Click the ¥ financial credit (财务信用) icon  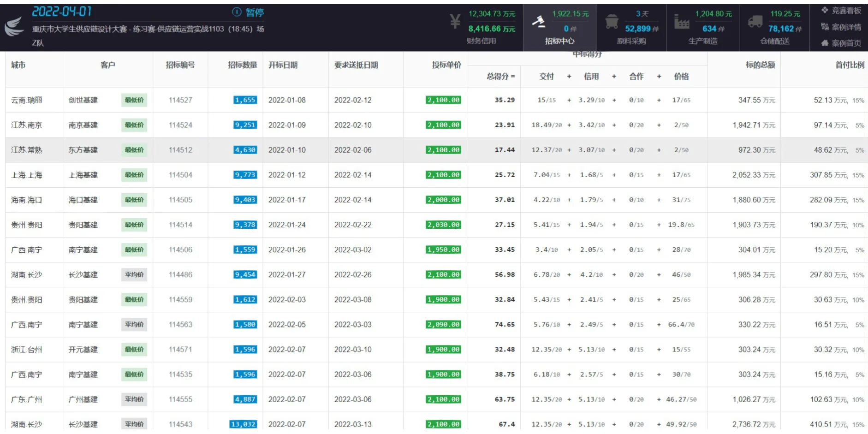[455, 21]
